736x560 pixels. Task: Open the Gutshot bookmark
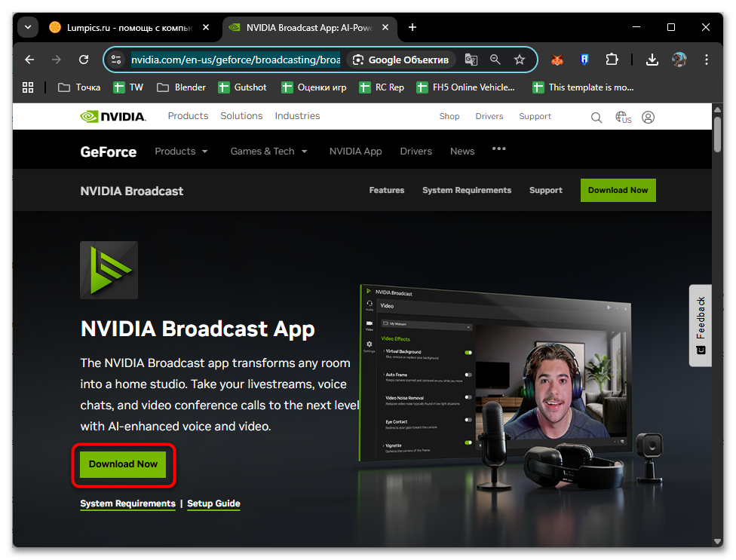242,87
